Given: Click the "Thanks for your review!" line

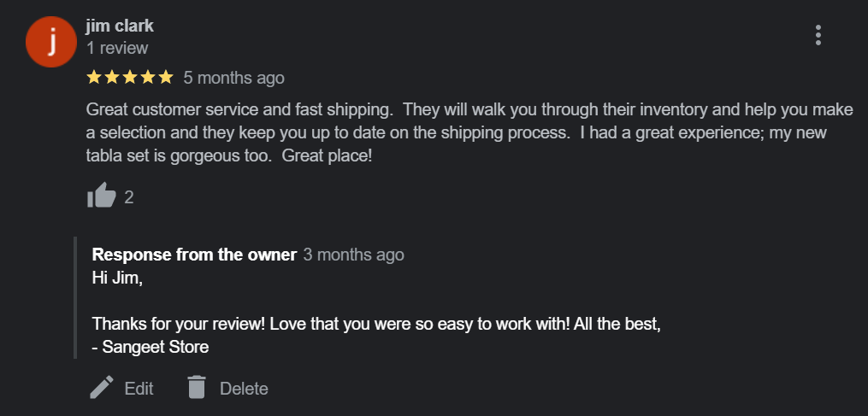Looking at the screenshot, I should (376, 325).
